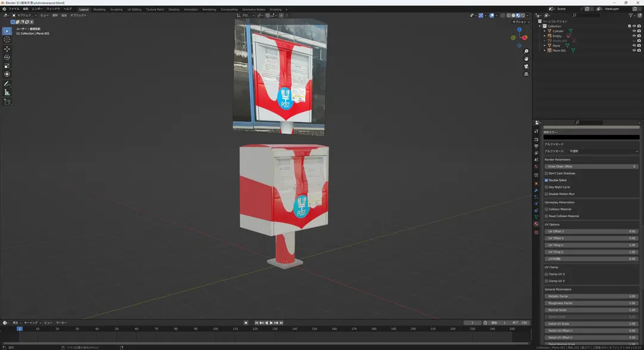
Task: Open Scene properties tab icon
Action: [x=537, y=159]
